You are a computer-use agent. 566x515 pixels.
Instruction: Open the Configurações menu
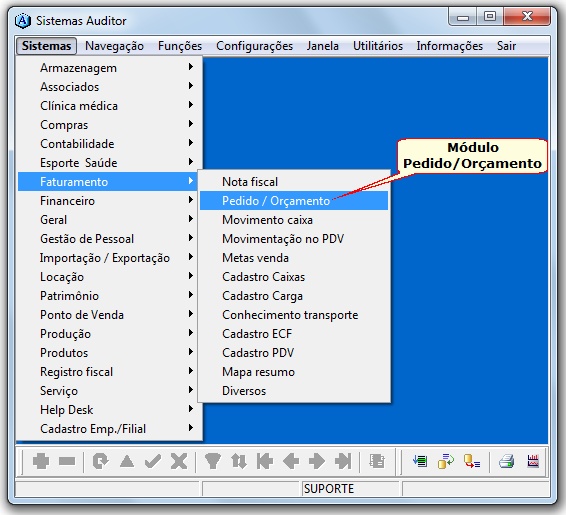coord(254,46)
